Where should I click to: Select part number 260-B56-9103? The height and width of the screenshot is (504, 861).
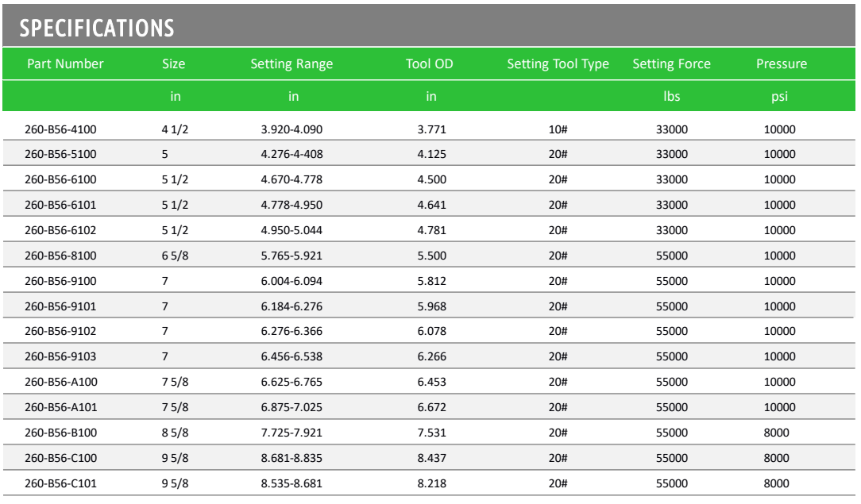[60, 356]
